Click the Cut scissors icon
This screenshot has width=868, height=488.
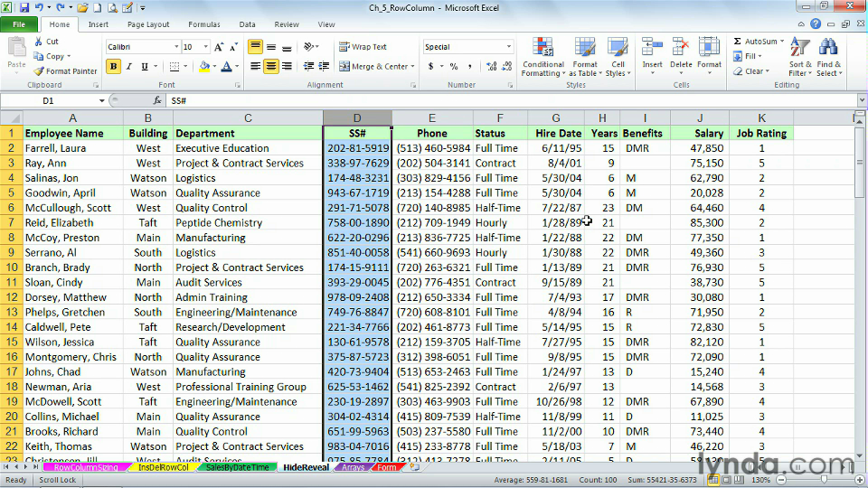click(x=38, y=42)
